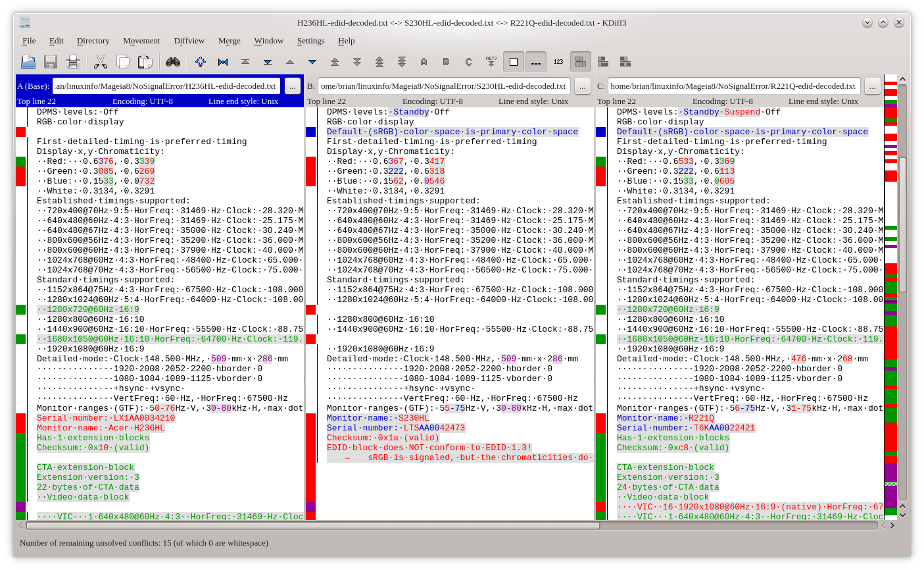Click the Print toolbar icon

pyautogui.click(x=73, y=62)
